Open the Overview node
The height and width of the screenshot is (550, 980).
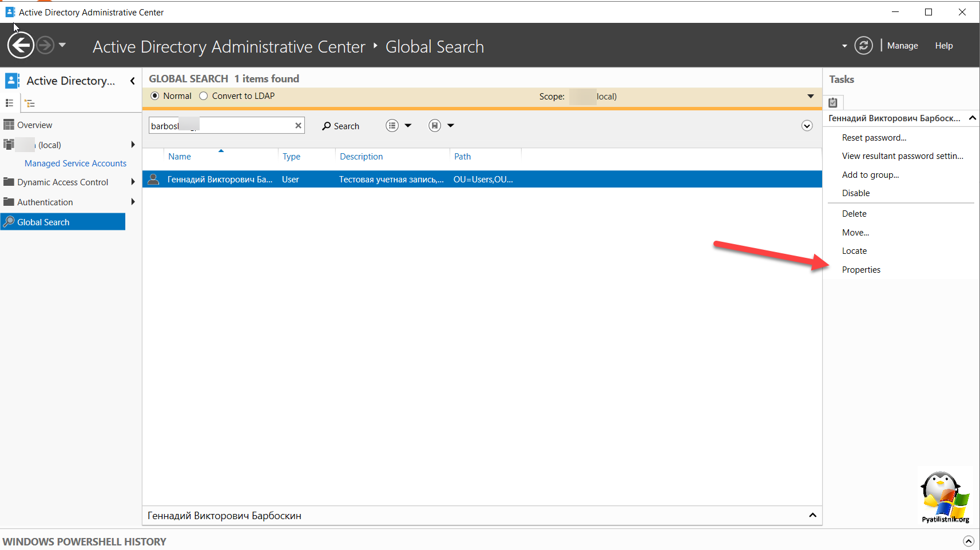click(x=34, y=125)
